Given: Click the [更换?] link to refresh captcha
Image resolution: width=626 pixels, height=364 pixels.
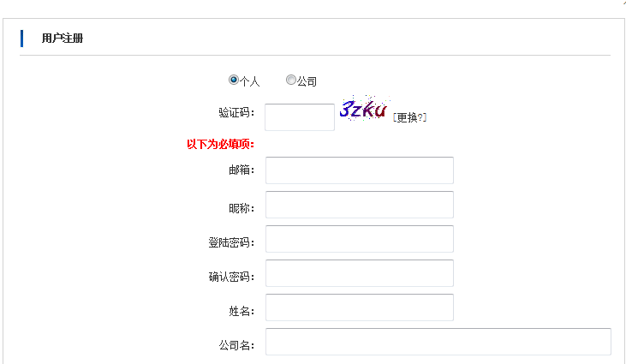Looking at the screenshot, I should [x=409, y=117].
